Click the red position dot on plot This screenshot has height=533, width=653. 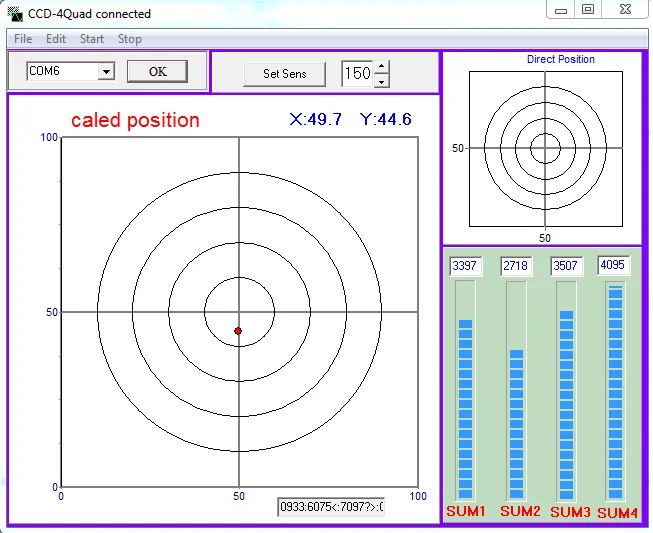[238, 330]
